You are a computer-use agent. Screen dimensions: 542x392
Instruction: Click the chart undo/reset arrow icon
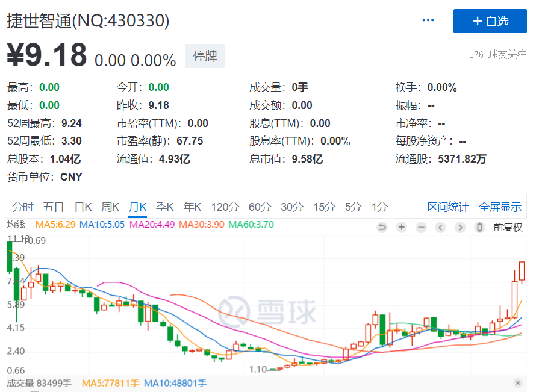click(382, 228)
